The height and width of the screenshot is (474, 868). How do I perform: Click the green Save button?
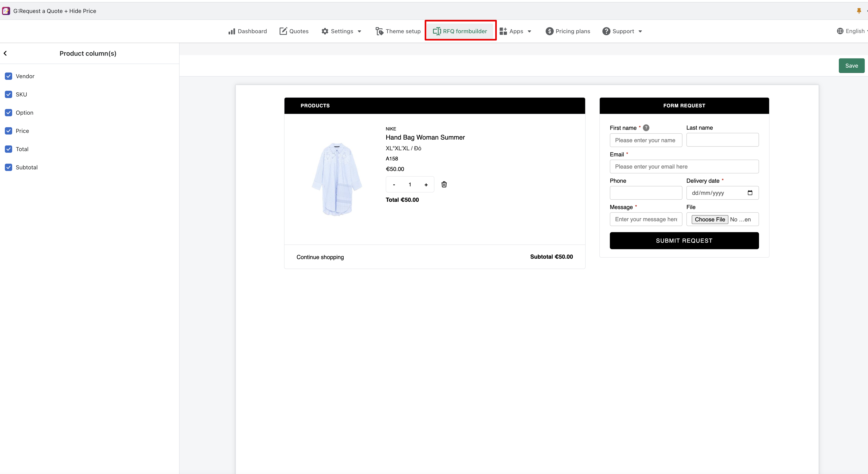click(x=851, y=66)
